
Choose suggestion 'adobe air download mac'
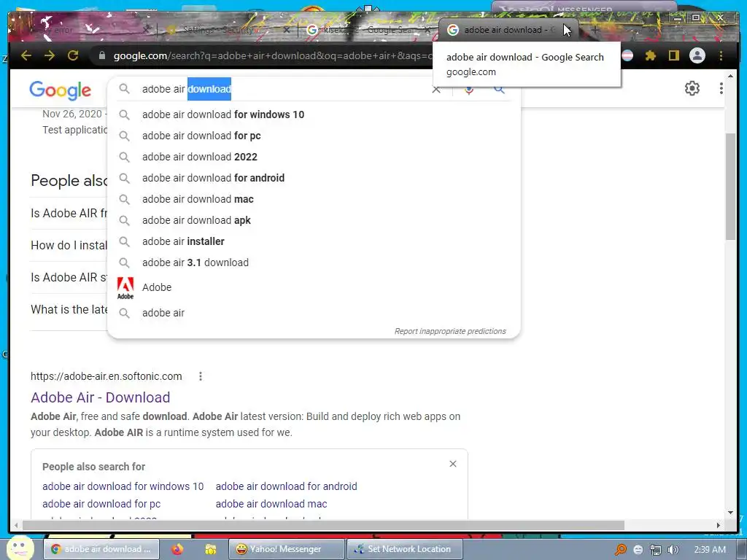[314, 199]
